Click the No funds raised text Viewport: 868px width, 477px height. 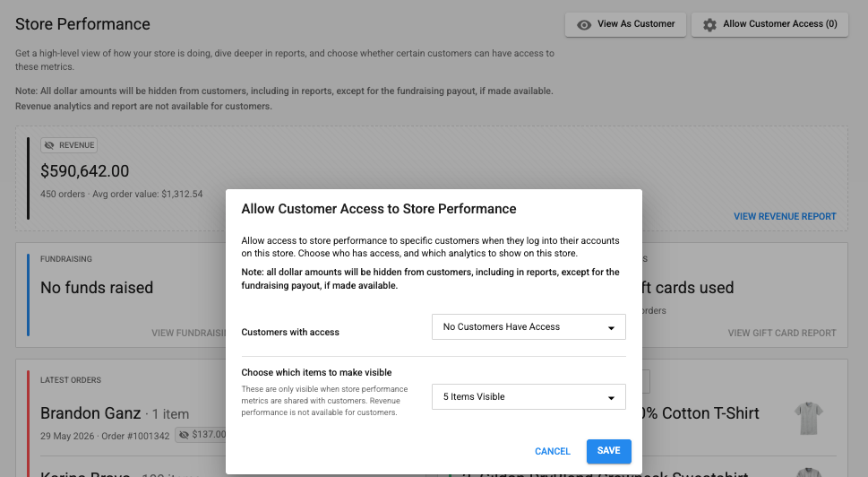click(x=97, y=288)
